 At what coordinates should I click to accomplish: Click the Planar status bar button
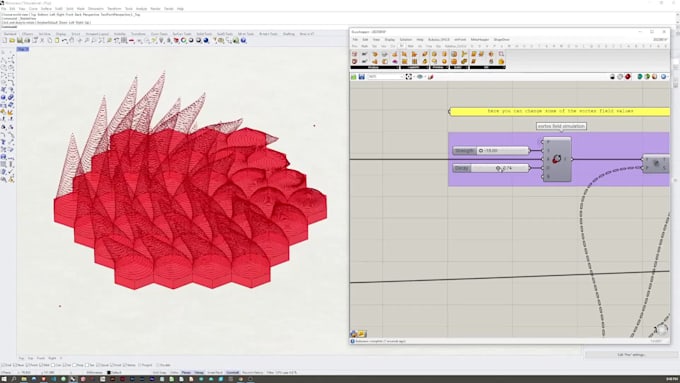point(186,373)
